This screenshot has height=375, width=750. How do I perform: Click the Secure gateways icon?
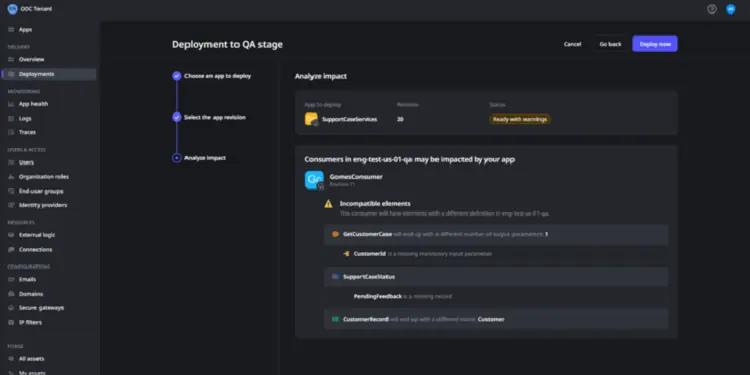11,308
